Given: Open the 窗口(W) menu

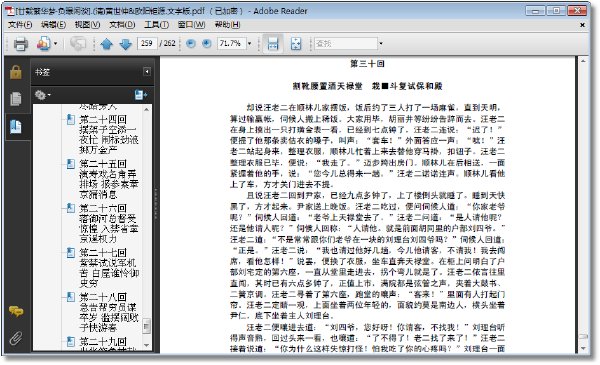Looking at the screenshot, I should 191,25.
